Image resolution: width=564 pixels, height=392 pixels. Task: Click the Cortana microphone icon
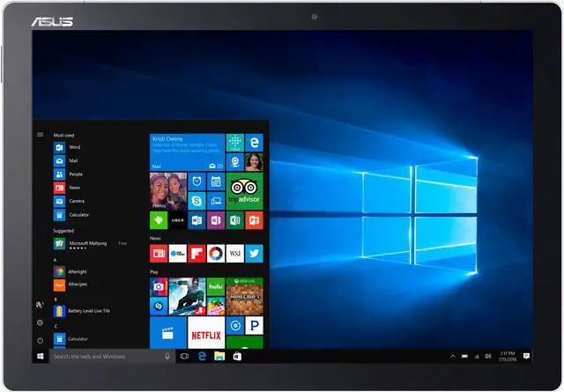tap(167, 356)
